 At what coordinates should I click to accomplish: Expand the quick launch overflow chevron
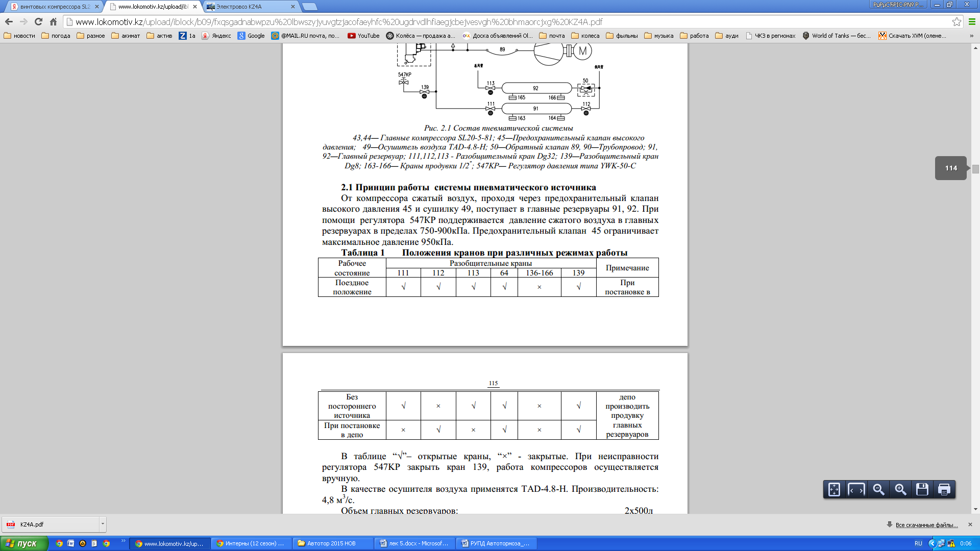[x=123, y=541]
